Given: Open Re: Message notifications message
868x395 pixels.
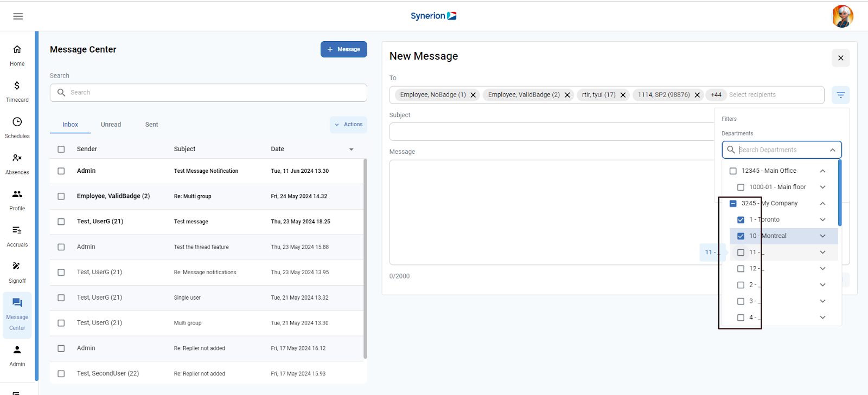Looking at the screenshot, I should point(206,273).
